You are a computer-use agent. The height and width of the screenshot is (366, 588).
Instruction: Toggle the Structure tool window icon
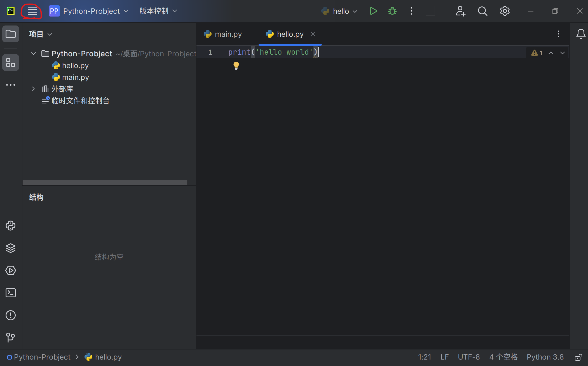click(11, 62)
